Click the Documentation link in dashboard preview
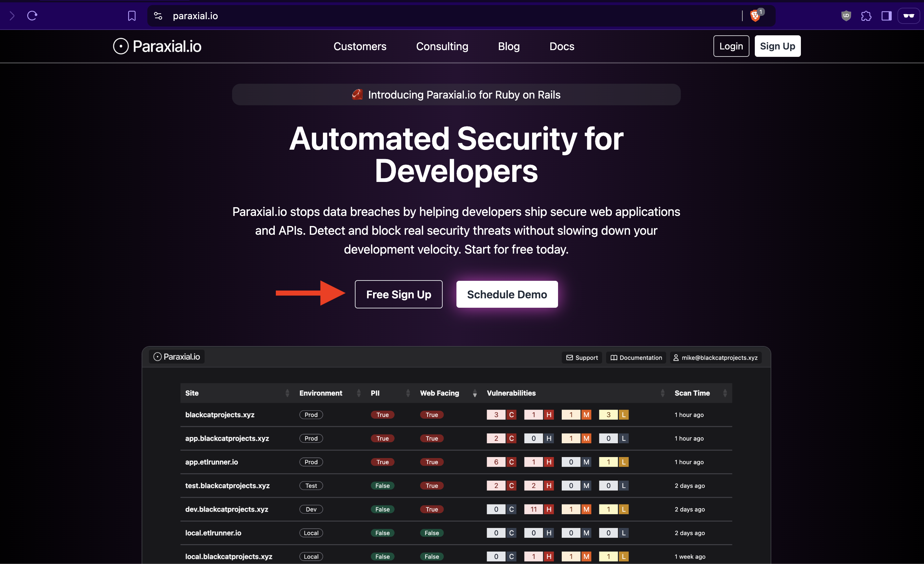Image resolution: width=924 pixels, height=564 pixels. click(x=636, y=358)
